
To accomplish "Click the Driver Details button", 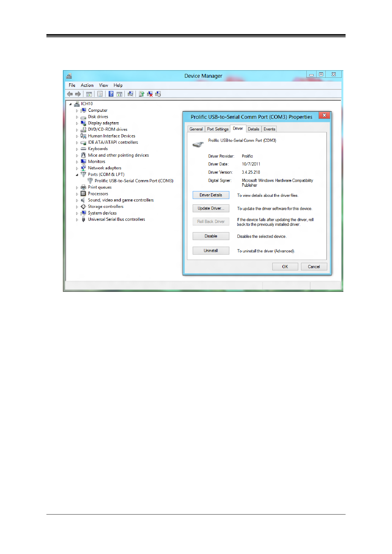I will point(211,195).
